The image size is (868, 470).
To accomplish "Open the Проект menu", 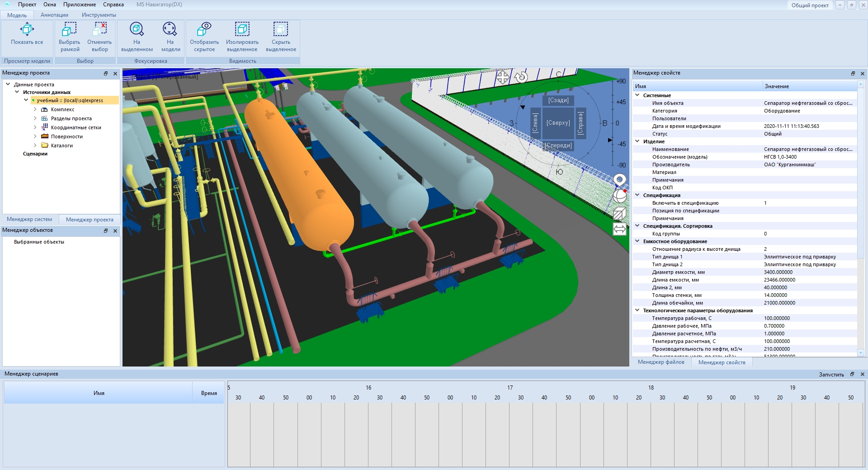I will tap(27, 5).
